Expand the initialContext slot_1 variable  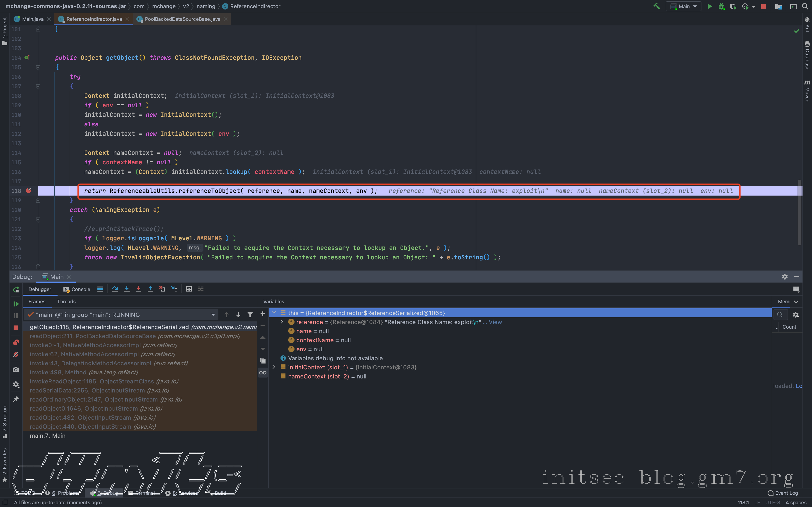274,367
